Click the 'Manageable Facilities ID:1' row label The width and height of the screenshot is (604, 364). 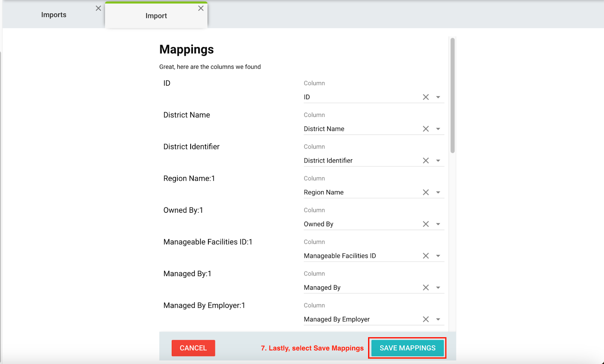pyautogui.click(x=208, y=242)
